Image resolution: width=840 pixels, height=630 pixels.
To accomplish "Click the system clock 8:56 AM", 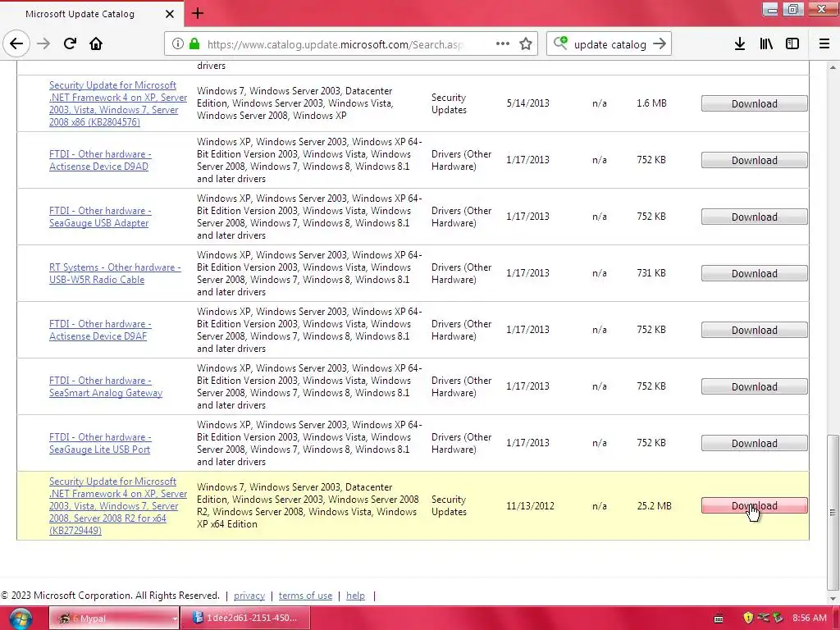I will click(810, 618).
